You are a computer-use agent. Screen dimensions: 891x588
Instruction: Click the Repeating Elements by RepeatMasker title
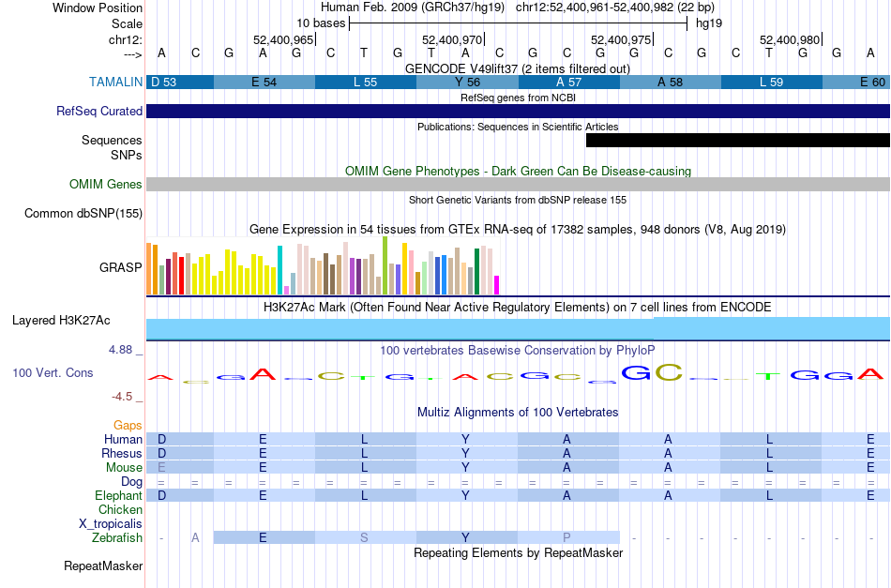coord(518,552)
